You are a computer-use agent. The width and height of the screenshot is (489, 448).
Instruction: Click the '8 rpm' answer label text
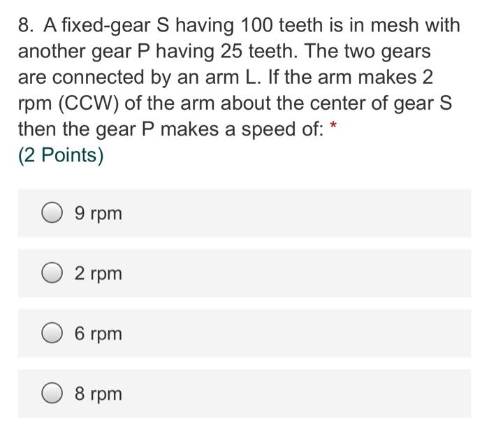98,394
